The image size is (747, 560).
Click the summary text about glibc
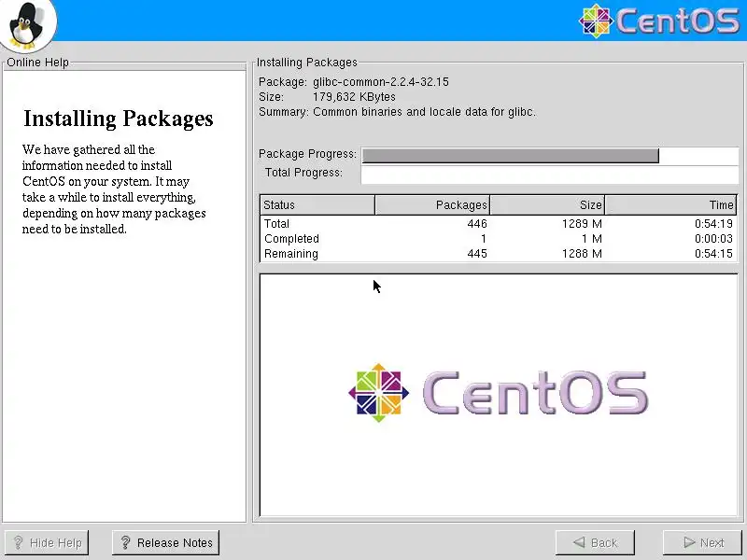(x=424, y=112)
